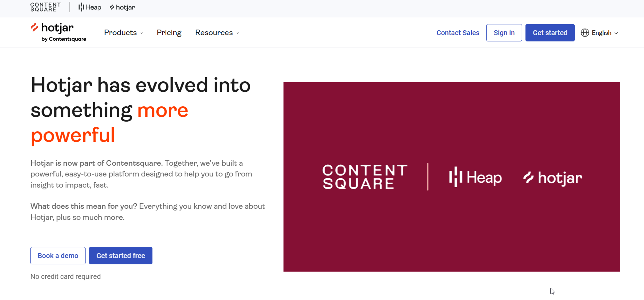Click the white Contentsquare logo in banner
The image size is (644, 300).
pos(365,177)
